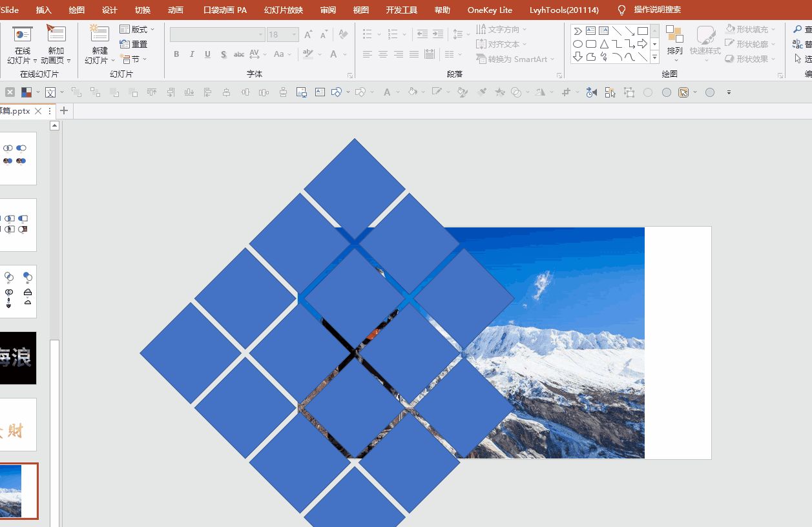Pick the Isosceles Triangle shape
The image size is (812, 527).
(x=604, y=44)
